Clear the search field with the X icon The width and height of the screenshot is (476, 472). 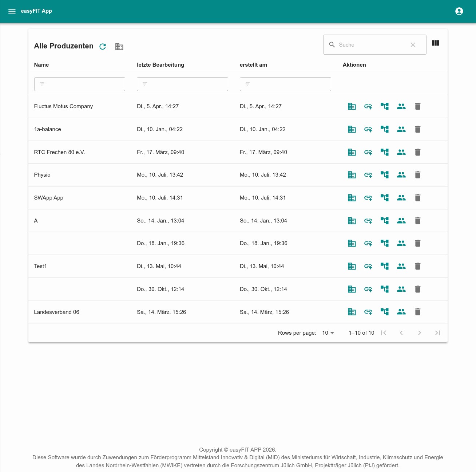(413, 44)
